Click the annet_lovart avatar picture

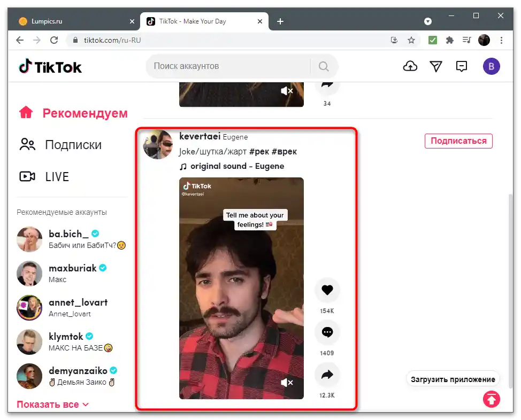[x=29, y=307]
